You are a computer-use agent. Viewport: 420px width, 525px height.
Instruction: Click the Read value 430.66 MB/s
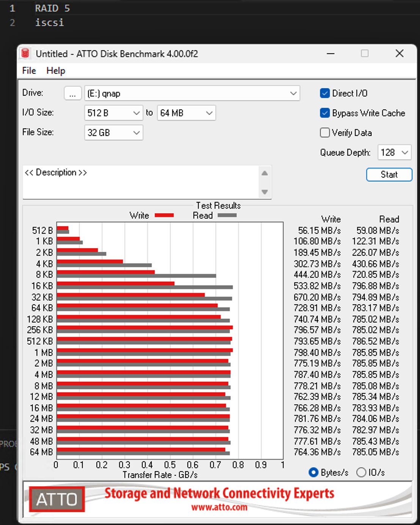(376, 264)
